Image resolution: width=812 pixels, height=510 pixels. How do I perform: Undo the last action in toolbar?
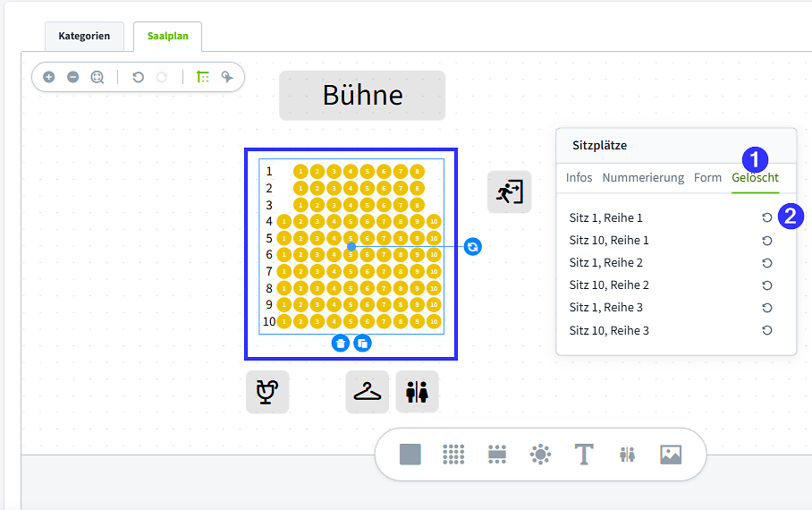point(138,77)
